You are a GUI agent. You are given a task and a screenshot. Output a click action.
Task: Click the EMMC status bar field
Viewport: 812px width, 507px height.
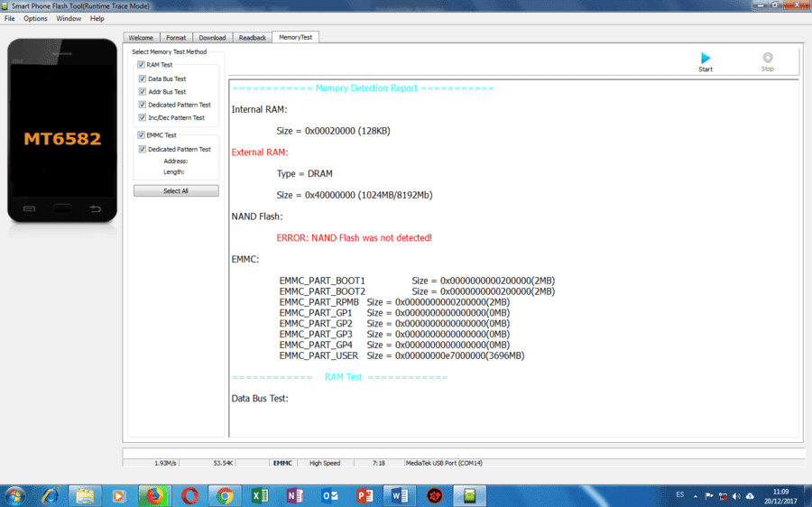pos(282,463)
